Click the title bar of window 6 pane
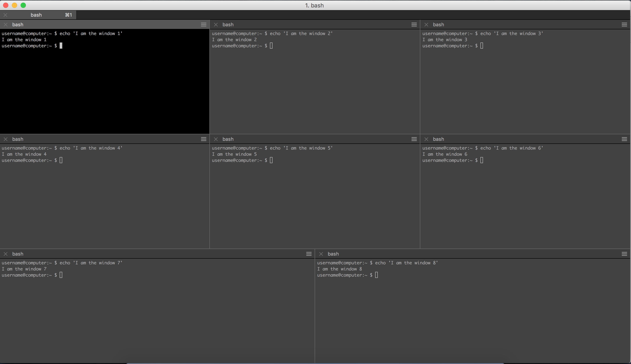 coord(525,139)
